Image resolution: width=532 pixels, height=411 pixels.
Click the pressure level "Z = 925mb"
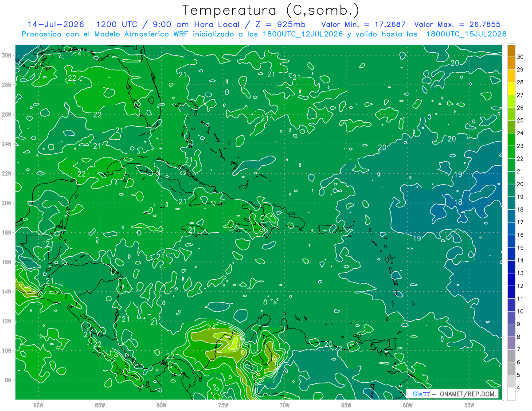[279, 24]
